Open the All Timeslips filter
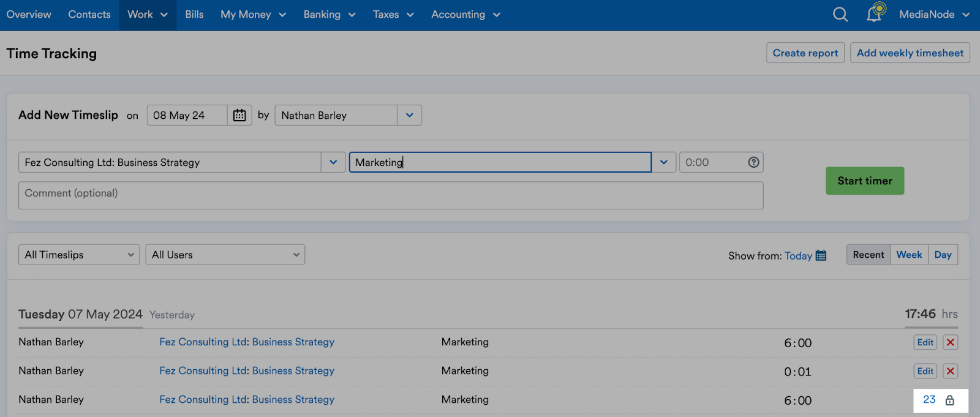The height and width of the screenshot is (417, 980). click(79, 255)
